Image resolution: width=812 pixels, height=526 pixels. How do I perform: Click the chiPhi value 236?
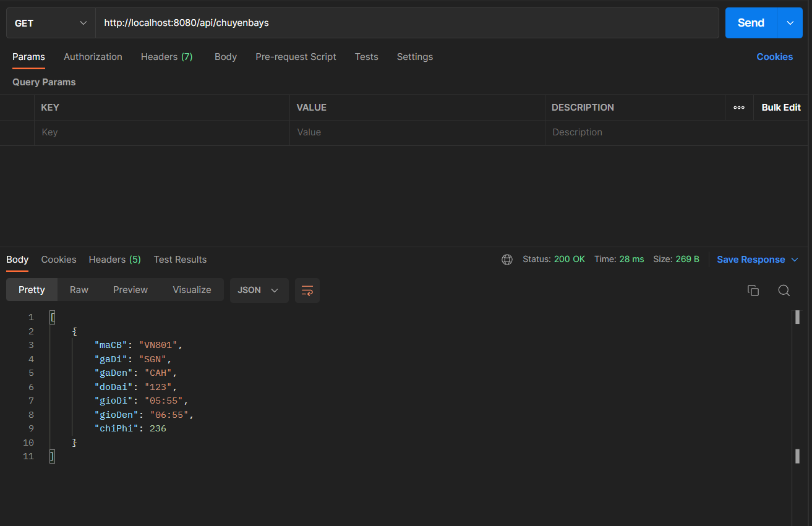(x=158, y=429)
